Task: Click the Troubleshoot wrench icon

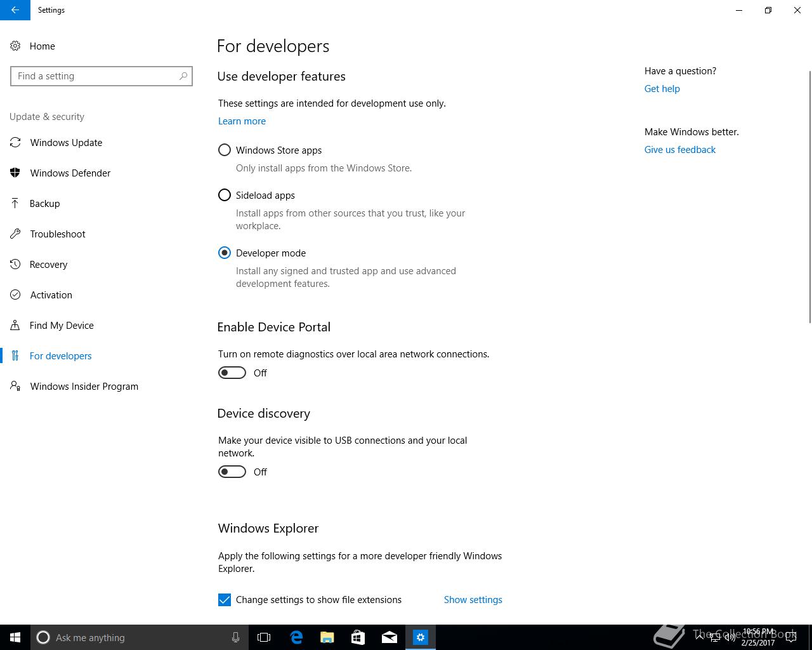Action: tap(15, 234)
